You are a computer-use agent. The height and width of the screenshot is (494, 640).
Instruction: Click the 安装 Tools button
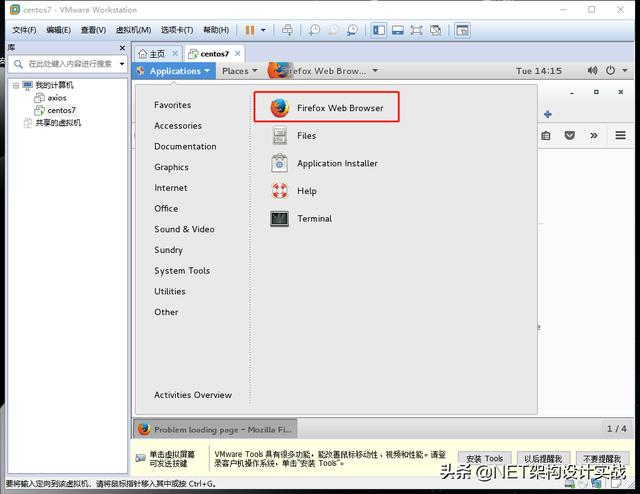pos(484,458)
